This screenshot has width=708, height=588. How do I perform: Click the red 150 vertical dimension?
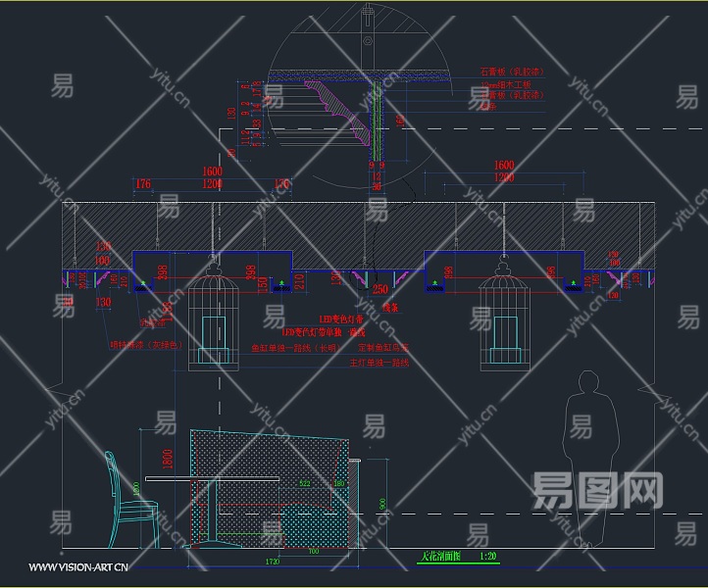263,285
